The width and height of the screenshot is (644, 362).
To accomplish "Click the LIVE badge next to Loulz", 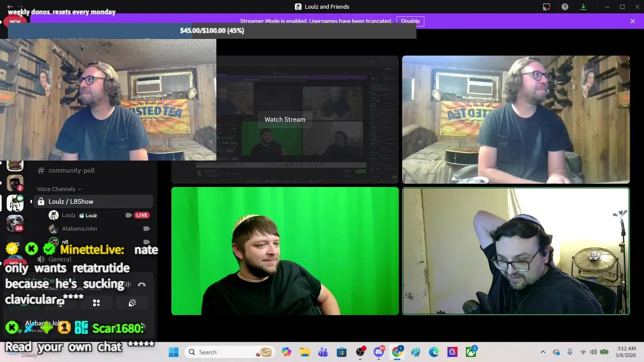I will click(x=142, y=215).
